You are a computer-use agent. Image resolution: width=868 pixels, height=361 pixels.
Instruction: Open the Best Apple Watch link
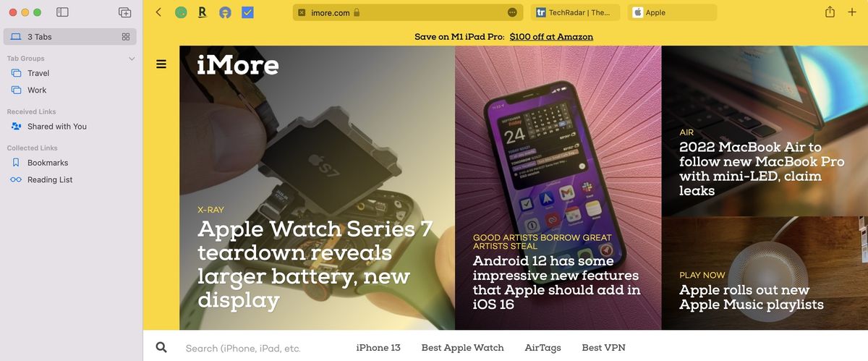pos(463,348)
